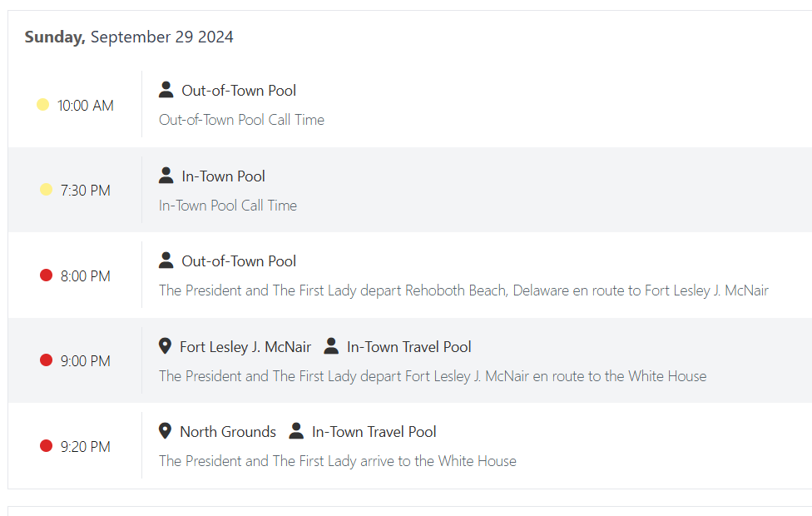The image size is (812, 516).
Task: Click person icon beside 10:00 AM Out-of-Town Pool
Action: (x=166, y=90)
